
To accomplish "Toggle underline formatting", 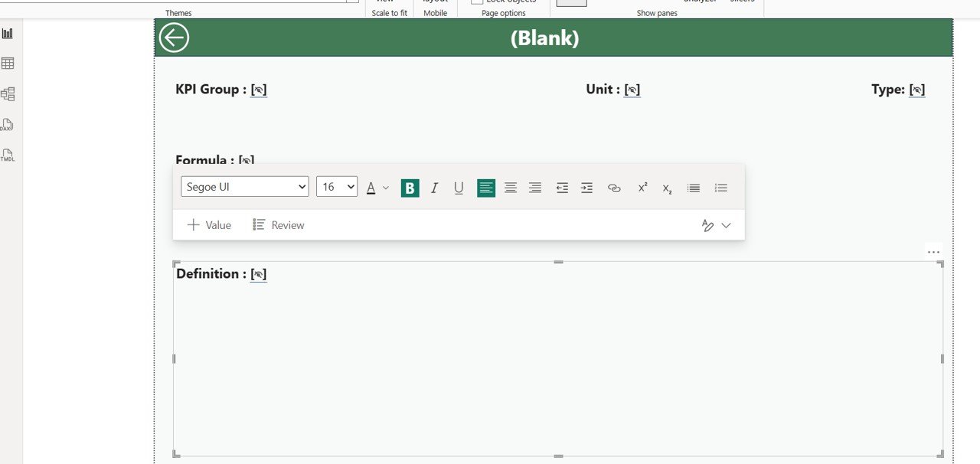I will pos(459,188).
